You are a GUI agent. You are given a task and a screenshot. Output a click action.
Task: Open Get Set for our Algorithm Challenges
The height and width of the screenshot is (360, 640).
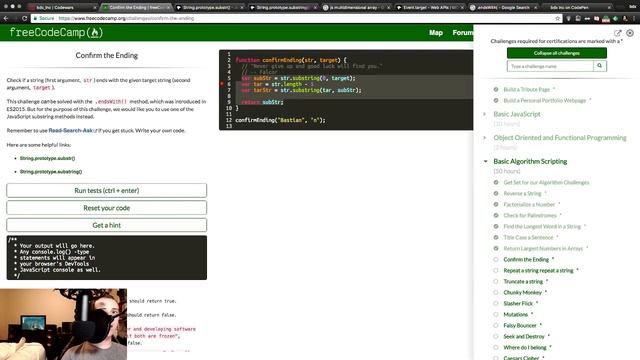pos(546,182)
